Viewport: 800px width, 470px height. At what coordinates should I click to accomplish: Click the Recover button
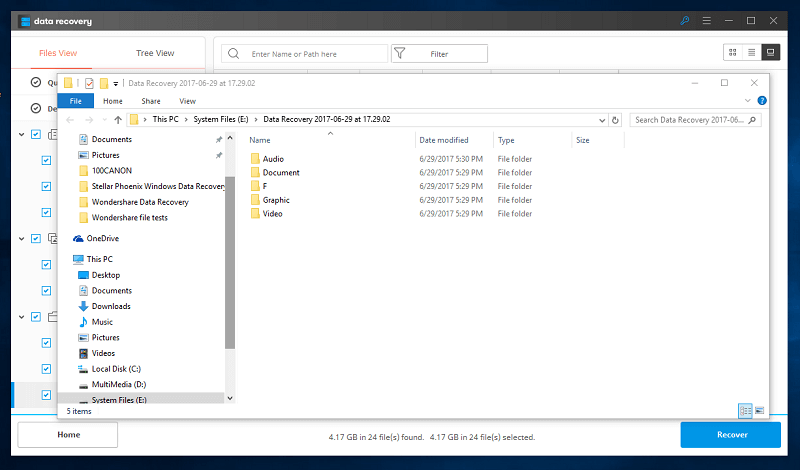tap(731, 435)
